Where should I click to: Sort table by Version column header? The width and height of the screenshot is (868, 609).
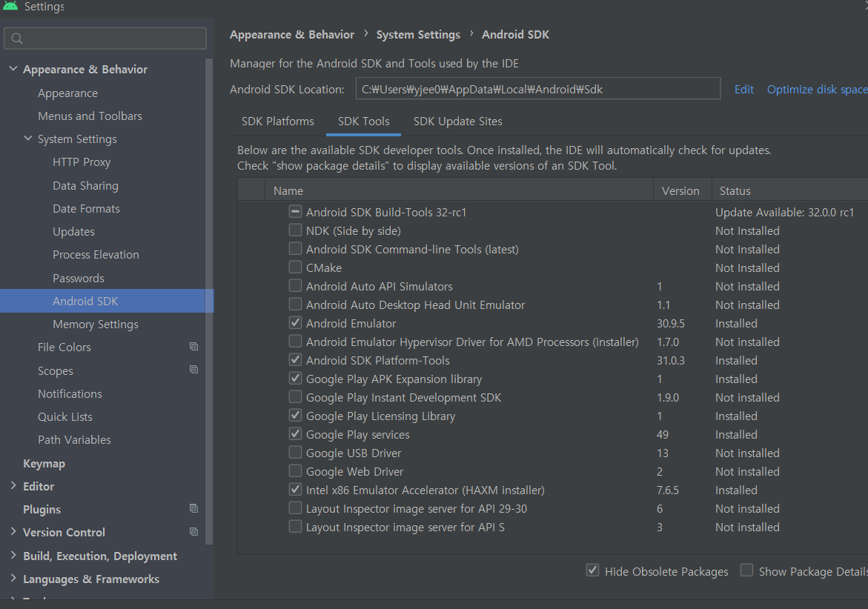pyautogui.click(x=682, y=190)
